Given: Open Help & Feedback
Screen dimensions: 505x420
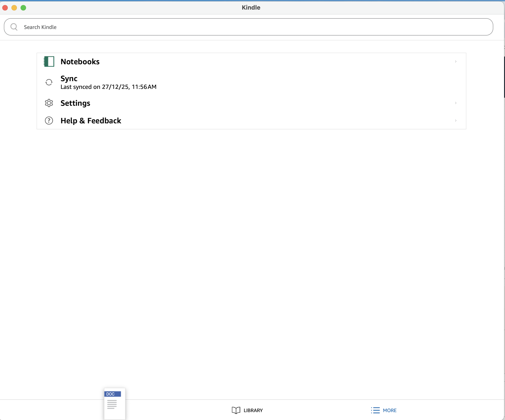Looking at the screenshot, I should pos(91,121).
